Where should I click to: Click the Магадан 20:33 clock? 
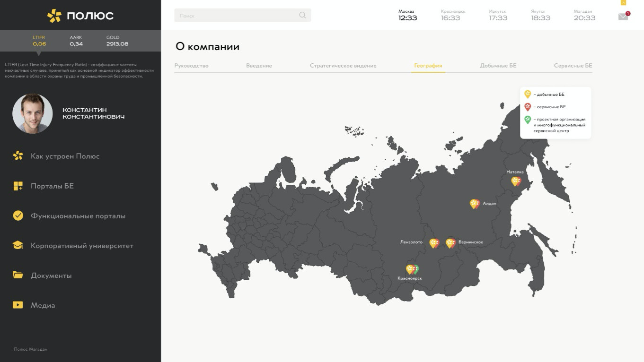click(584, 15)
